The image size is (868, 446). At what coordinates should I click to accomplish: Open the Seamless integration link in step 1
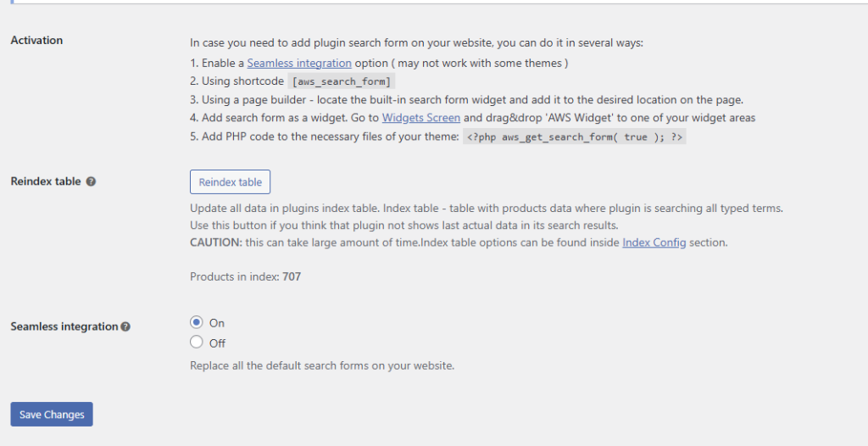click(x=299, y=63)
